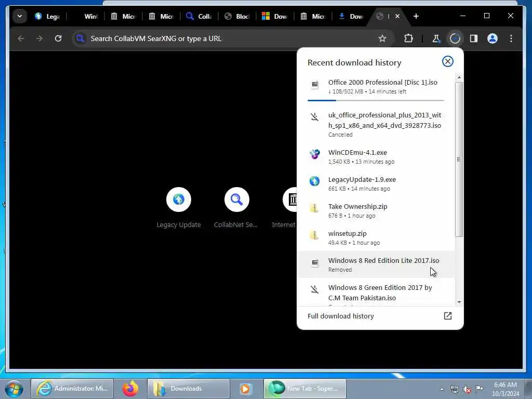Click the scroll-down arrow of download list

point(459,302)
